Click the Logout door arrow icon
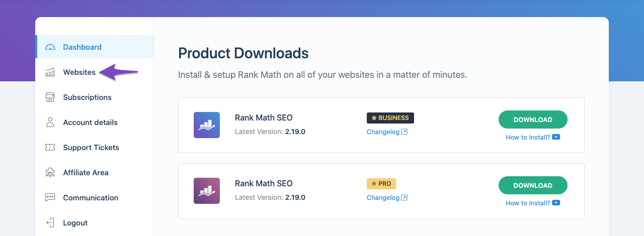This screenshot has width=644, height=236. [50, 223]
